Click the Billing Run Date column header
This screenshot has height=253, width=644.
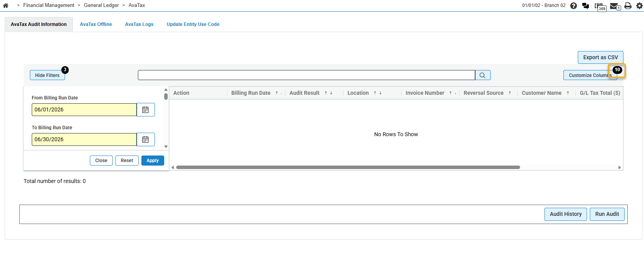251,93
